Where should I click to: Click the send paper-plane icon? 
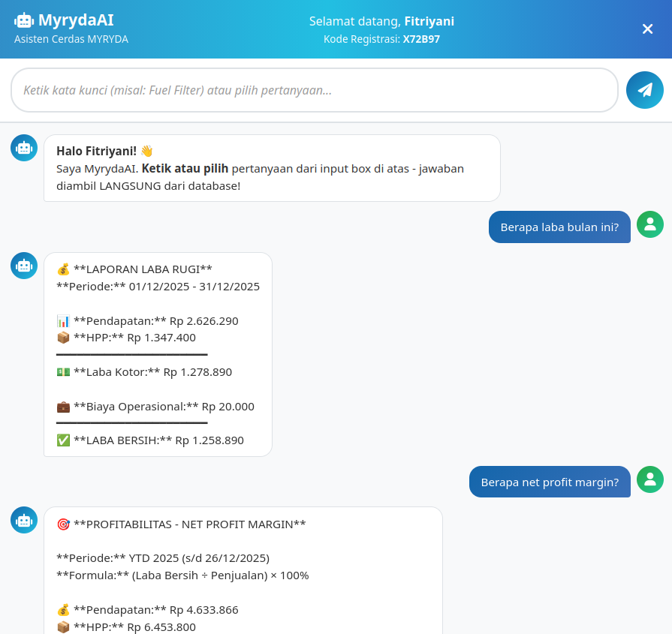click(644, 89)
